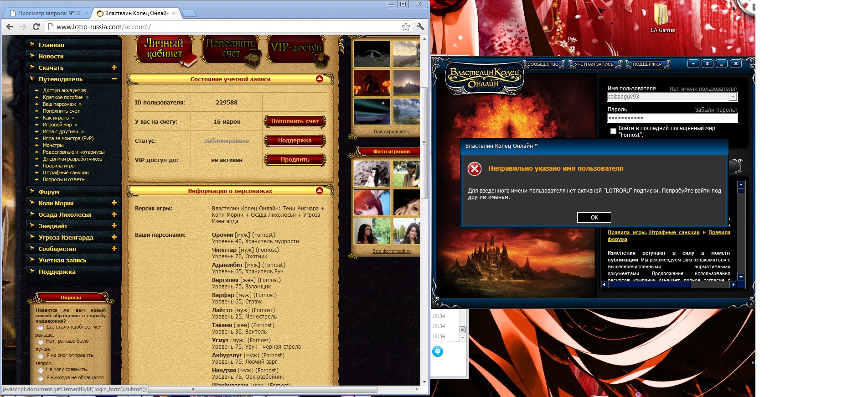The image size is (868, 397).
Task: Open 'Штрафные санкции' link in launcher news
Action: click(x=674, y=232)
